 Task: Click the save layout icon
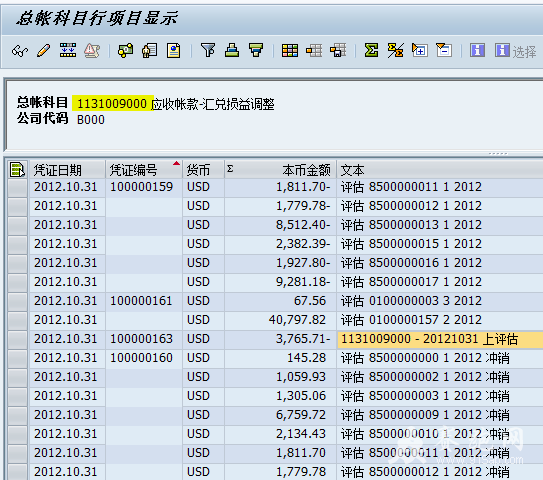tap(338, 51)
